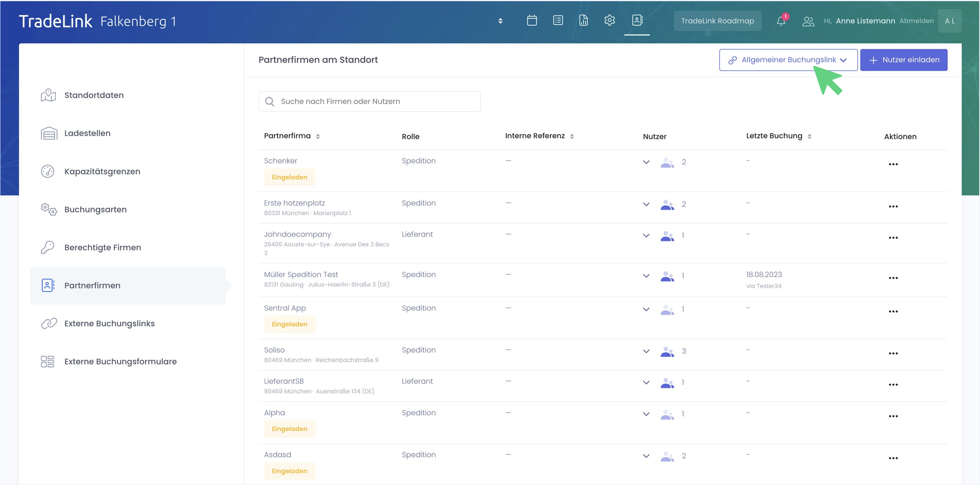Go to Kapazitätsgrenzen in the sidebar
980x485 pixels.
(x=102, y=172)
